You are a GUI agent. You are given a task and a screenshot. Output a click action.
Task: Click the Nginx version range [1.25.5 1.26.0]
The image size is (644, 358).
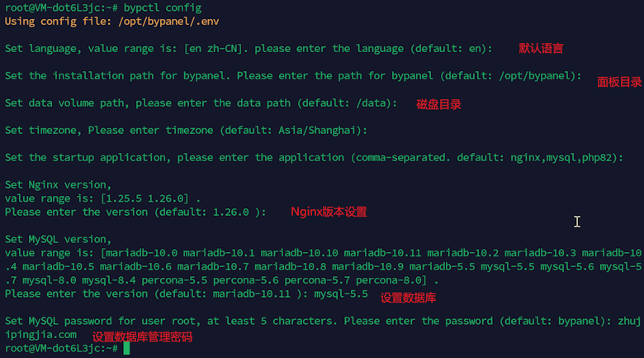pos(145,198)
